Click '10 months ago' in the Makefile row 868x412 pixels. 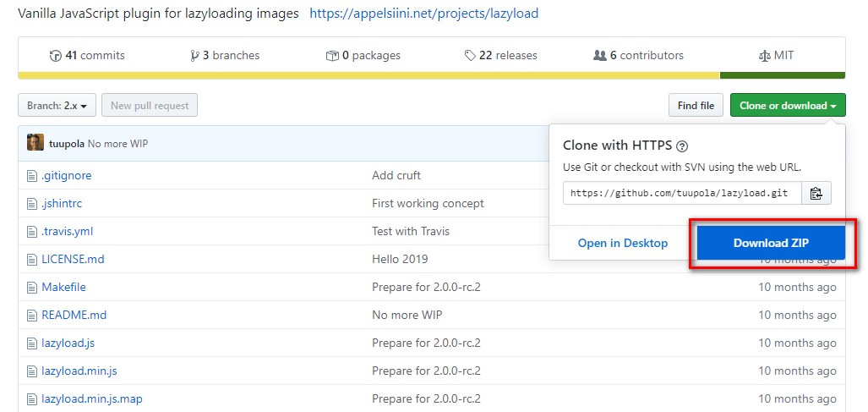pyautogui.click(x=797, y=287)
